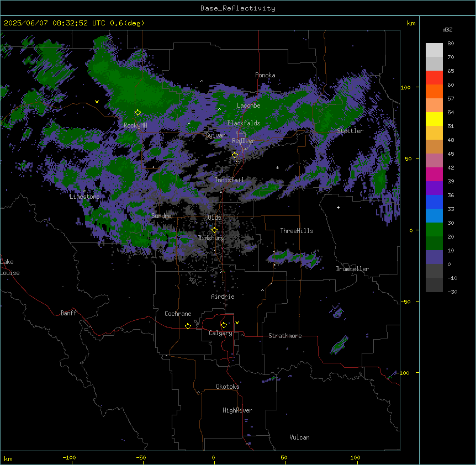Select the Innisfail label

(x=229, y=180)
